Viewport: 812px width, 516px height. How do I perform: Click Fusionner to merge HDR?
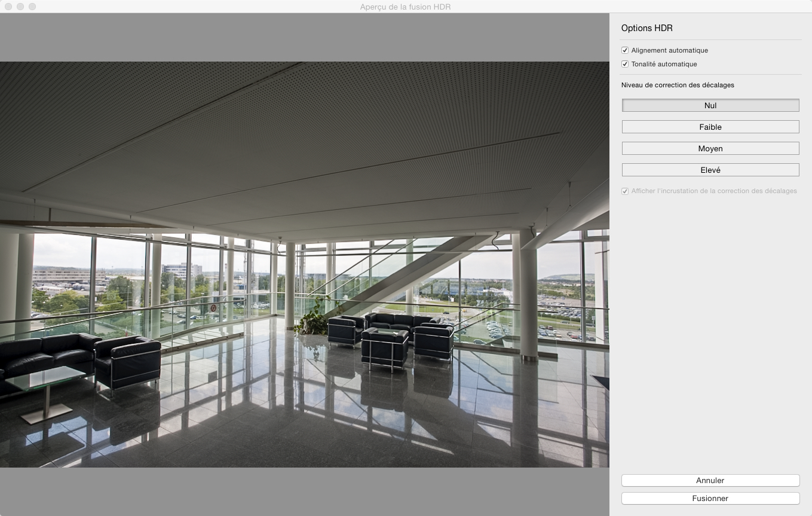[x=710, y=498]
